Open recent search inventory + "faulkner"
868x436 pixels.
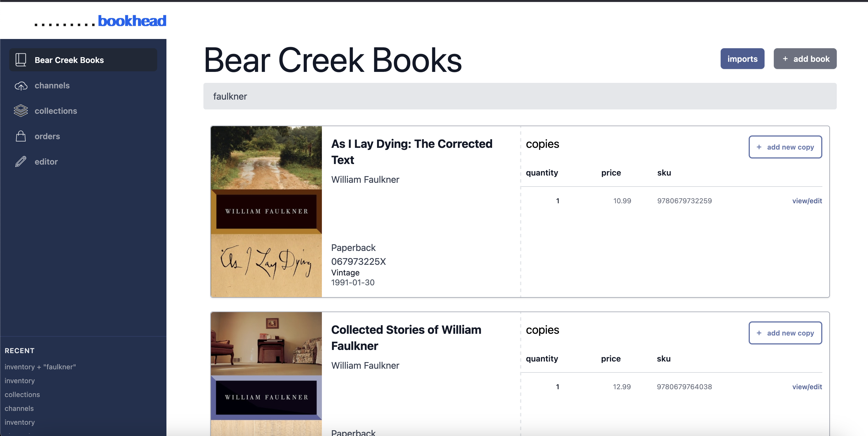[x=40, y=367]
